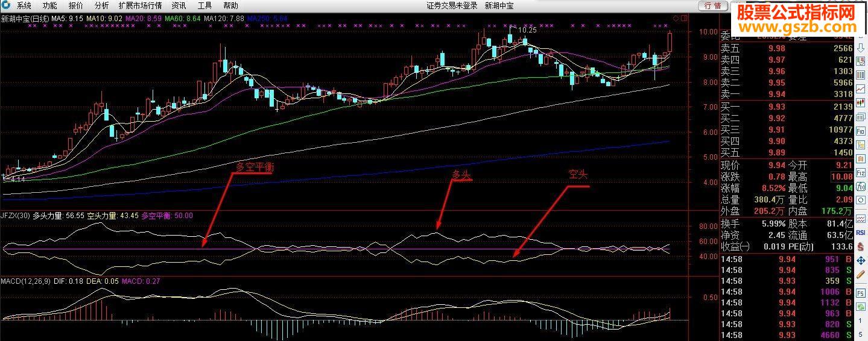Click the MACD(12,26,9) indicator name

(x=27, y=281)
